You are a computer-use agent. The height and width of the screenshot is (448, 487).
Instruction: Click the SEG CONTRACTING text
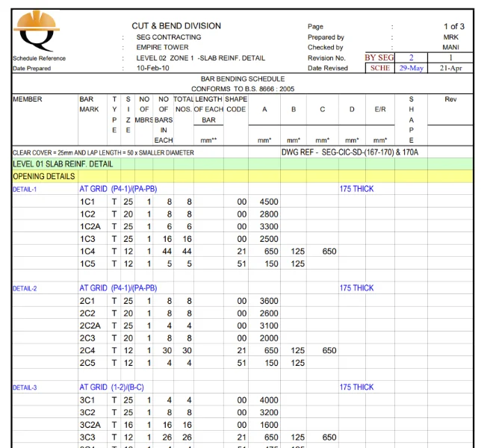tap(169, 37)
